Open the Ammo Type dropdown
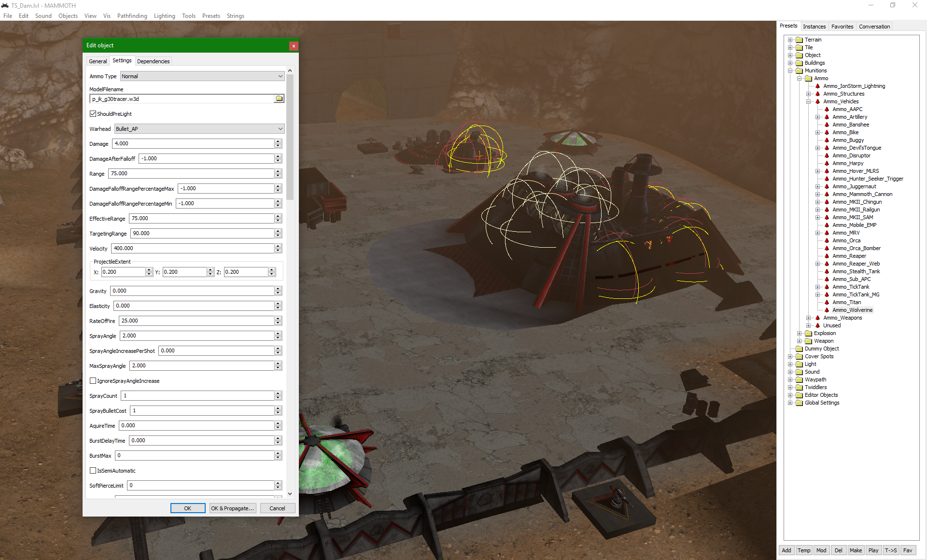Image resolution: width=927 pixels, height=560 pixels. [202, 76]
